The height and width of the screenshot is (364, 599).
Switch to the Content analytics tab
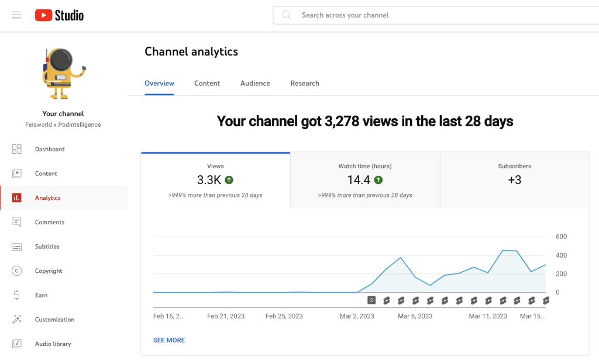point(207,83)
